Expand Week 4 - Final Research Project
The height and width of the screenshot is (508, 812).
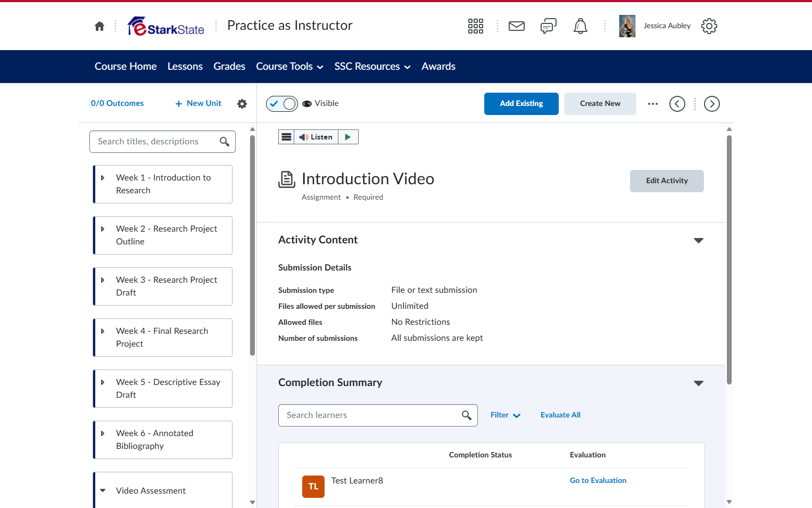point(103,331)
